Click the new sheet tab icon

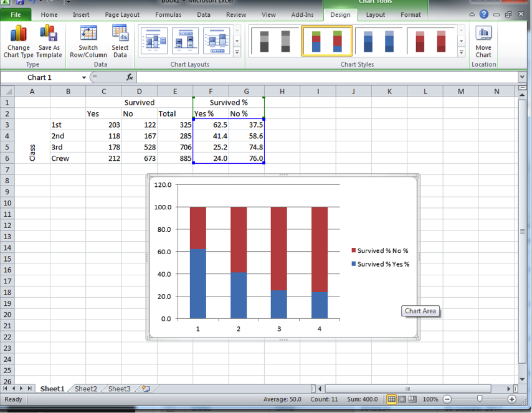coord(145,389)
